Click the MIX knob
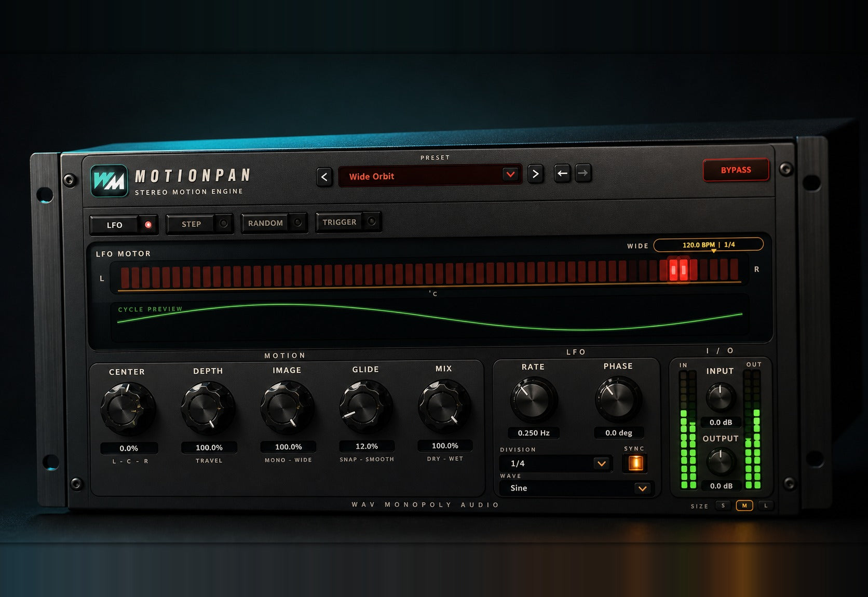The image size is (868, 597). click(x=444, y=404)
